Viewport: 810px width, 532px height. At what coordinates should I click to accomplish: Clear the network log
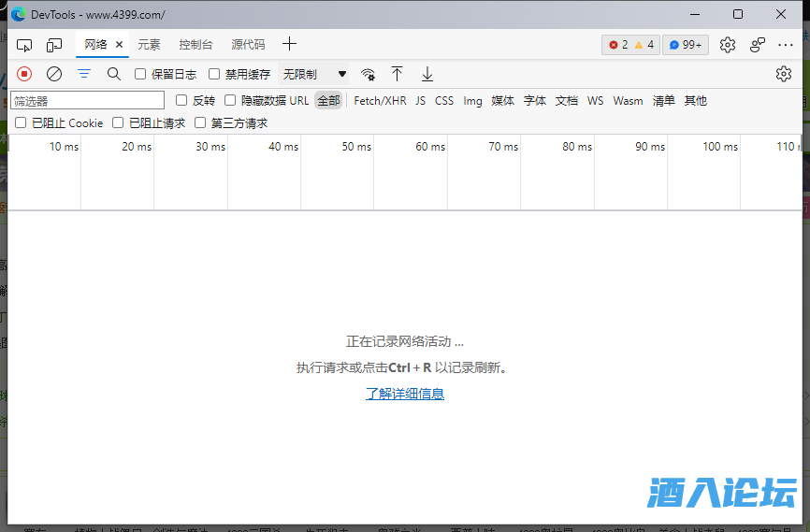coord(54,74)
